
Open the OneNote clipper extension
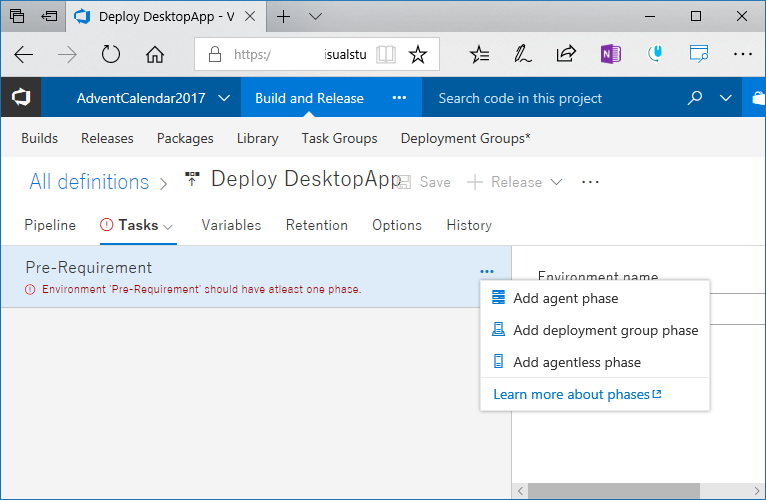point(610,55)
